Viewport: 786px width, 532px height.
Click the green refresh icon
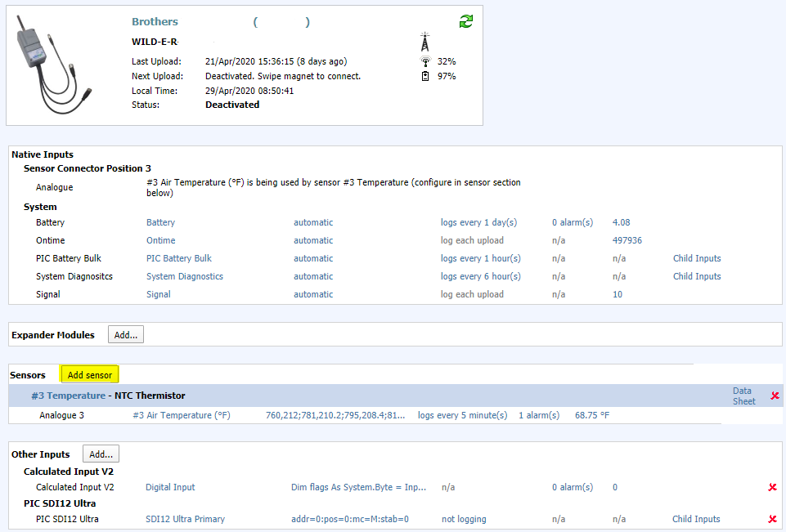[x=466, y=21]
